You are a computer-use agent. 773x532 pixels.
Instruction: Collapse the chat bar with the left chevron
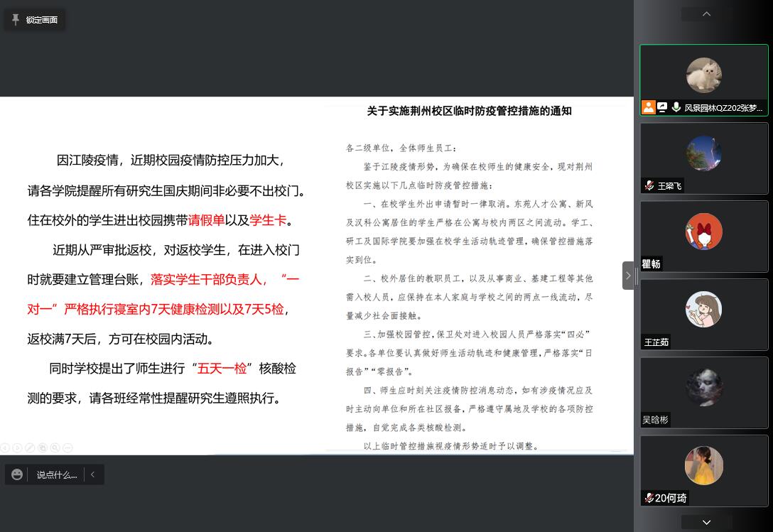click(92, 474)
